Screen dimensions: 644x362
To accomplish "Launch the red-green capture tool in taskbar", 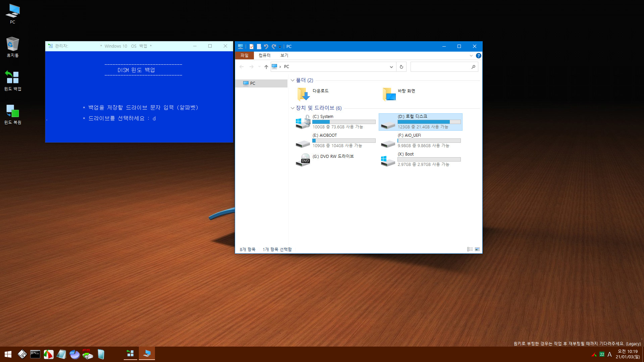I will (x=49, y=354).
